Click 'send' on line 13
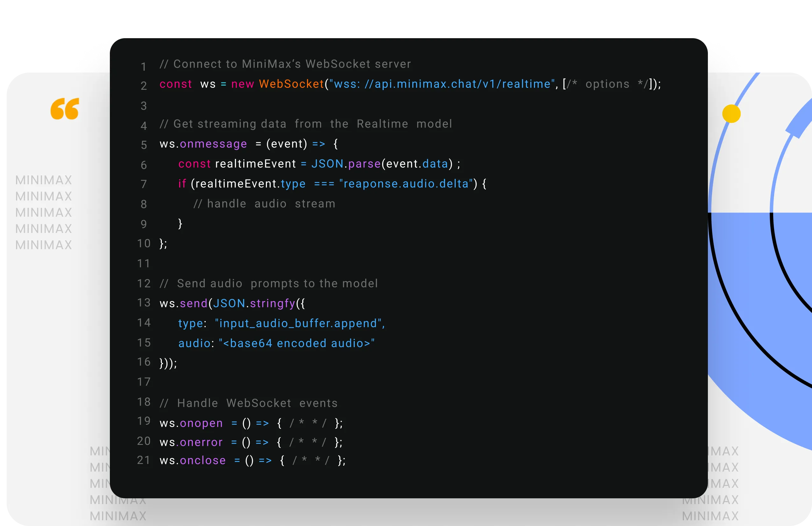The image size is (812, 526). pos(194,304)
